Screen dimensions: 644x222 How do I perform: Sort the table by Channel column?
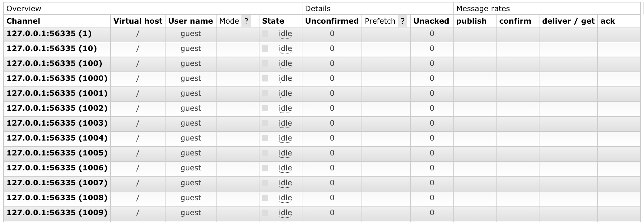coord(23,21)
